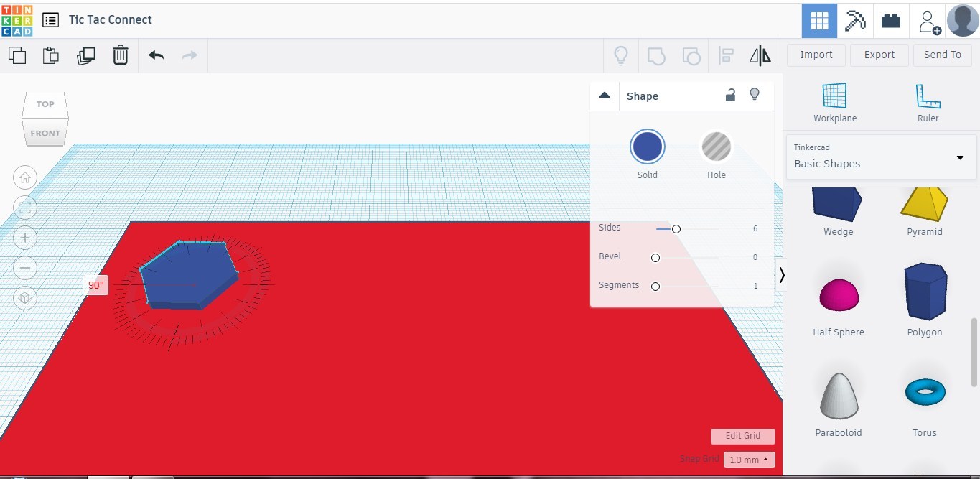
Task: Select the Solid option in Shape panel
Action: [x=647, y=147]
